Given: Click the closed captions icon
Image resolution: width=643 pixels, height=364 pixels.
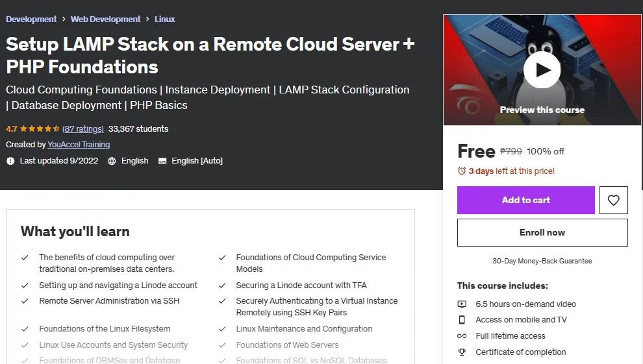Looking at the screenshot, I should click(162, 161).
